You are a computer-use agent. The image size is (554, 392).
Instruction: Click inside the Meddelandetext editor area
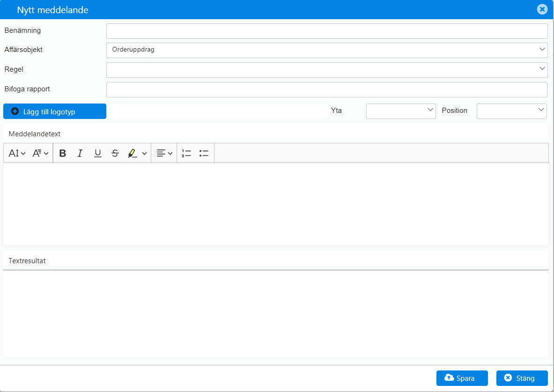coord(276,204)
